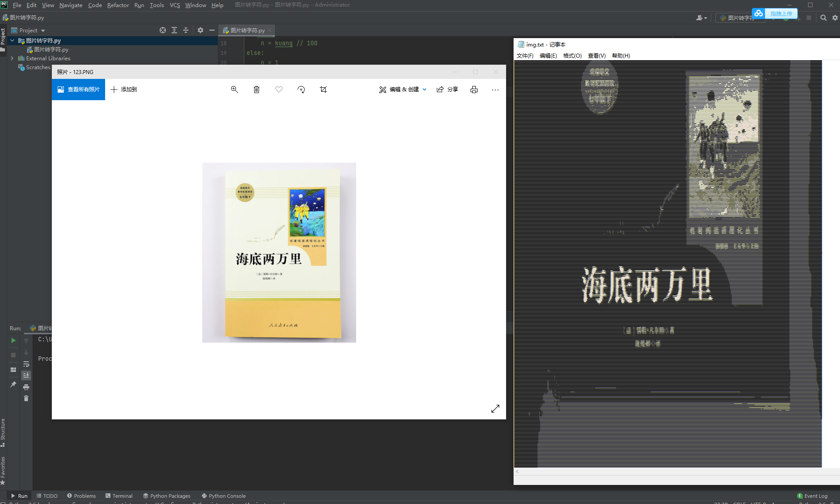Click the Run tool window button at bottom
Screen dimensions: 840x504
coord(19,496)
